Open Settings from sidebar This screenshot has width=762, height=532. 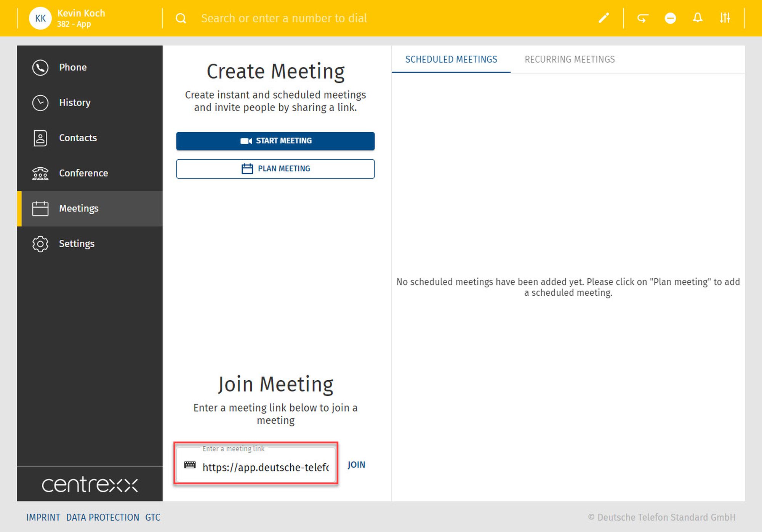pyautogui.click(x=76, y=244)
